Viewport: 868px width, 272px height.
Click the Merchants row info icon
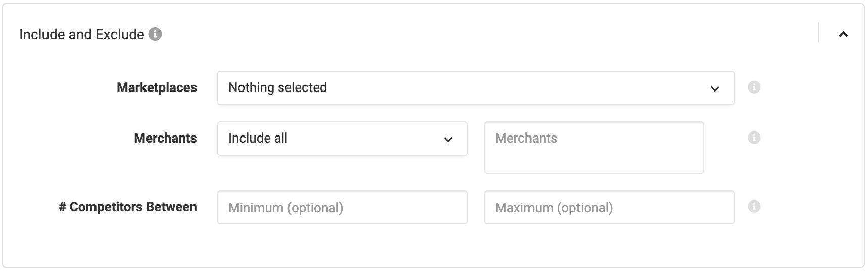[754, 138]
